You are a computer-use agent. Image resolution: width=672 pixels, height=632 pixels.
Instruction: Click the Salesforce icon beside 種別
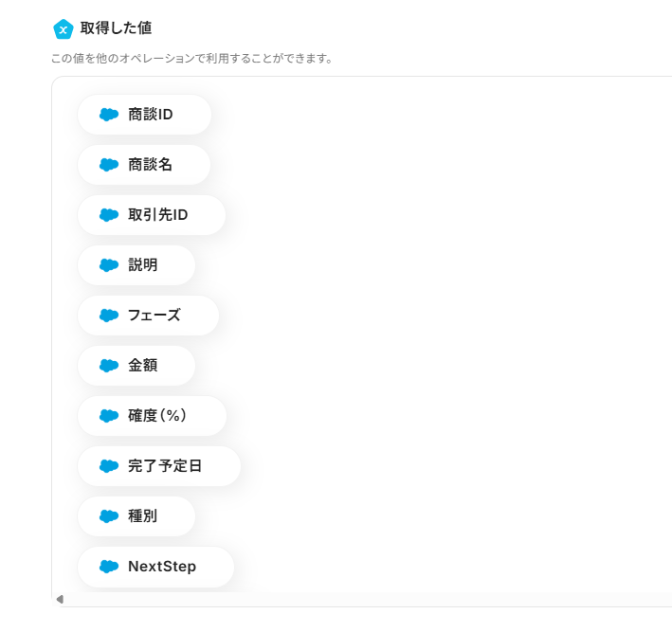[x=109, y=516]
